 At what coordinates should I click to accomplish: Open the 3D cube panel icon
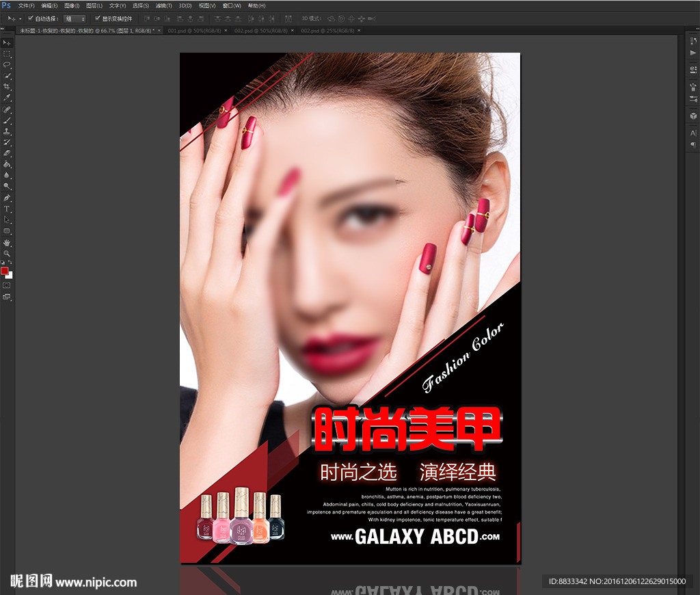click(693, 116)
